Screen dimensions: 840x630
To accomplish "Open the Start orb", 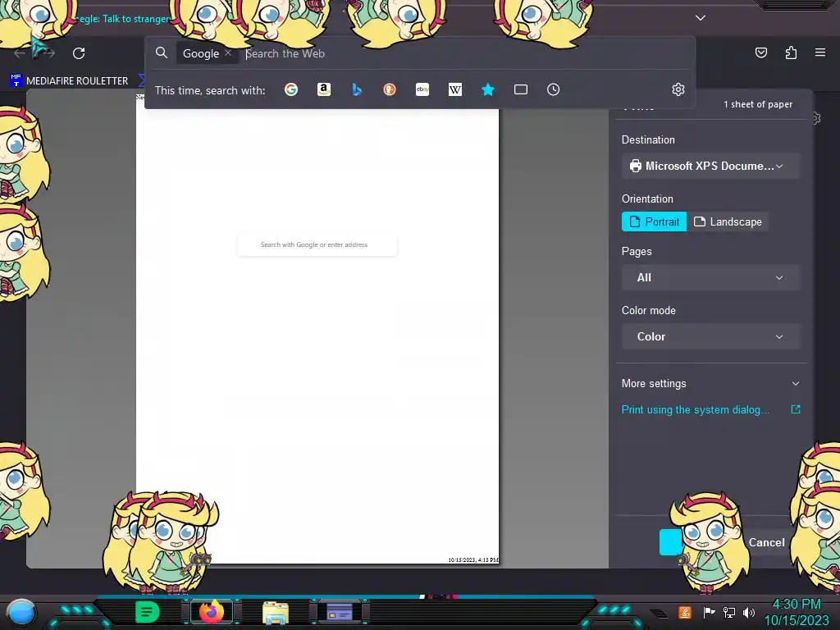I will tap(21, 612).
